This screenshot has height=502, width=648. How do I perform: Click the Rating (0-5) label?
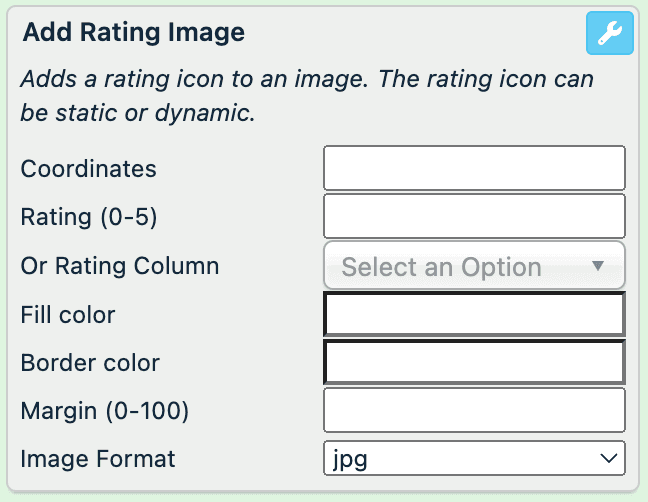click(89, 217)
